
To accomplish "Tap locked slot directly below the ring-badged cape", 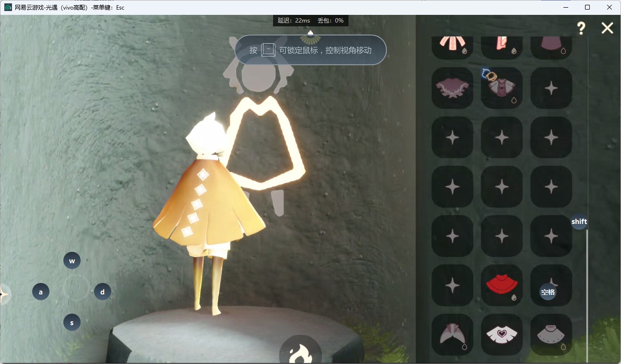I will pyautogui.click(x=502, y=138).
